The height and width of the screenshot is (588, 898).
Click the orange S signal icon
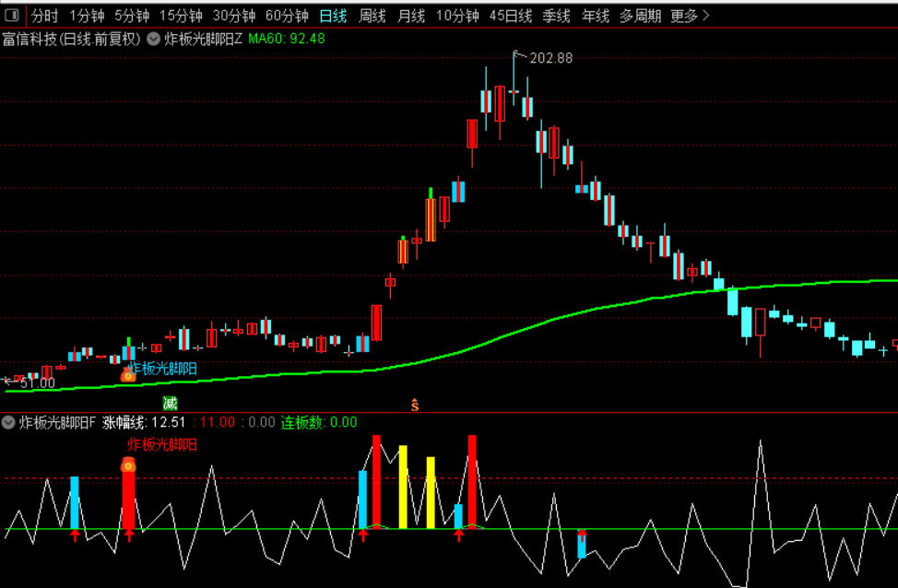(415, 406)
